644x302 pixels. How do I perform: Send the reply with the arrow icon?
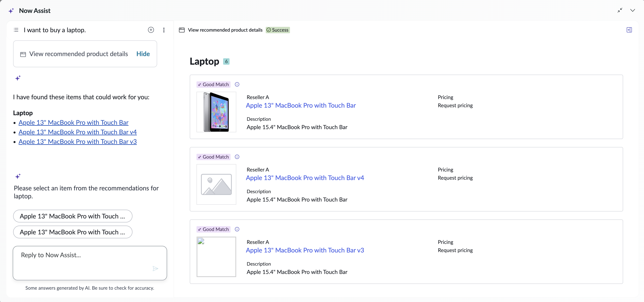[x=155, y=269]
